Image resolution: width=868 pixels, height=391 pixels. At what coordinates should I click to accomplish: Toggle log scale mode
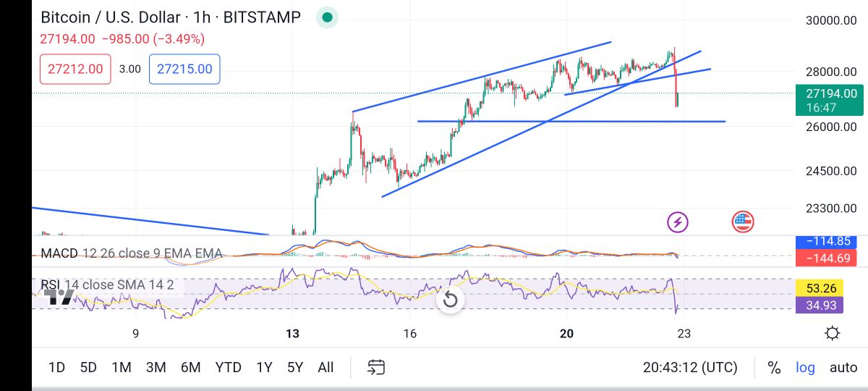click(x=805, y=368)
